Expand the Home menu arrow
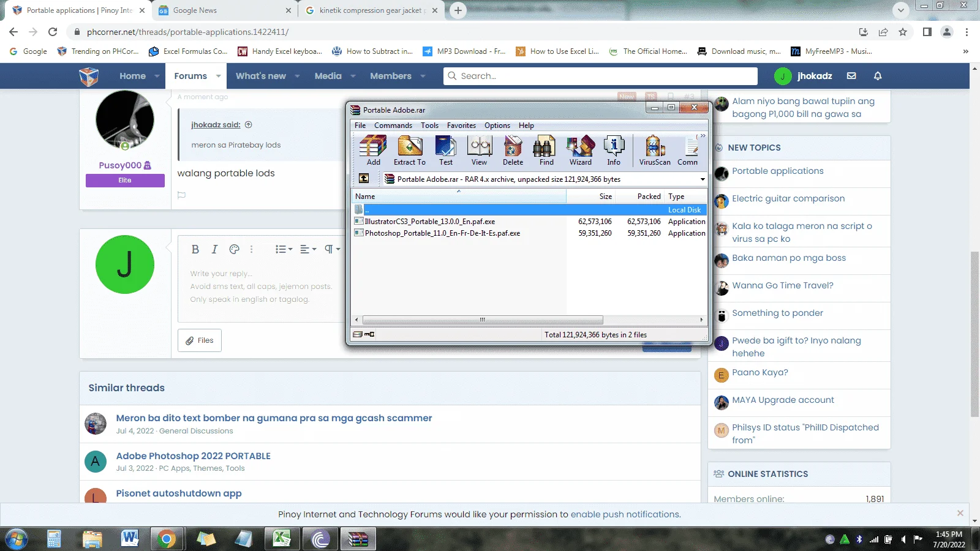 click(157, 76)
